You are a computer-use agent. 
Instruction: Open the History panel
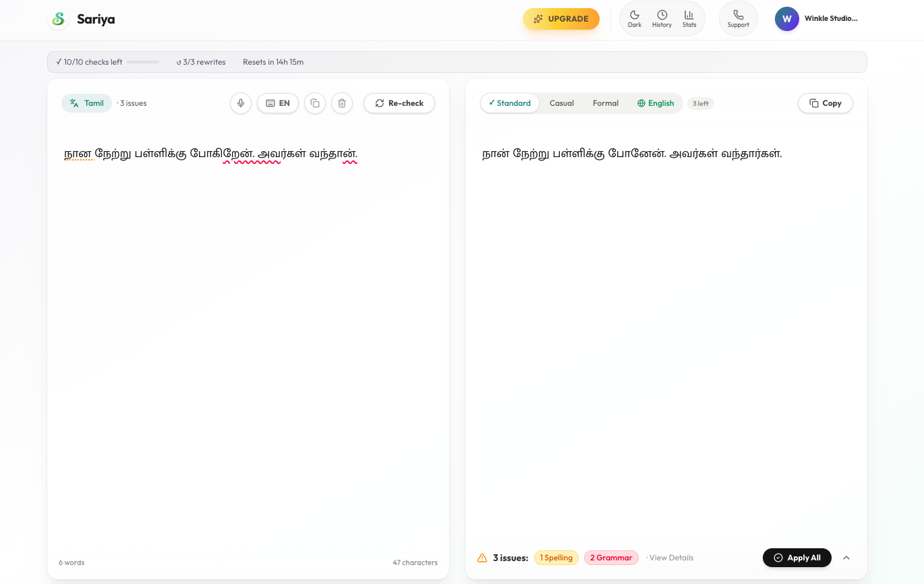pos(662,19)
